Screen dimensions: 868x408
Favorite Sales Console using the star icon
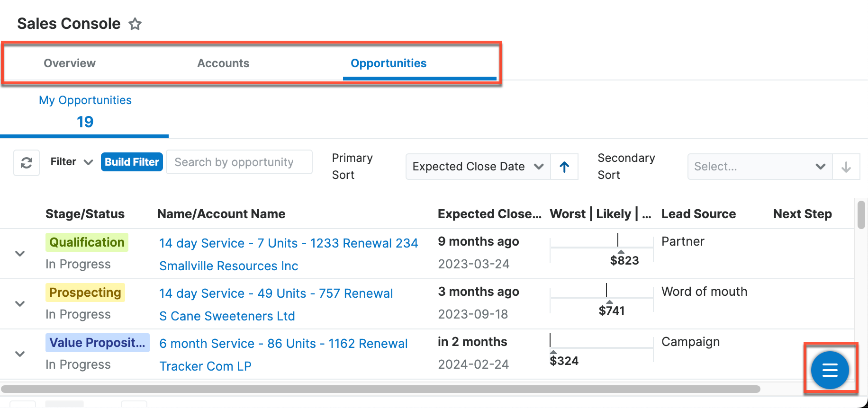(x=135, y=24)
